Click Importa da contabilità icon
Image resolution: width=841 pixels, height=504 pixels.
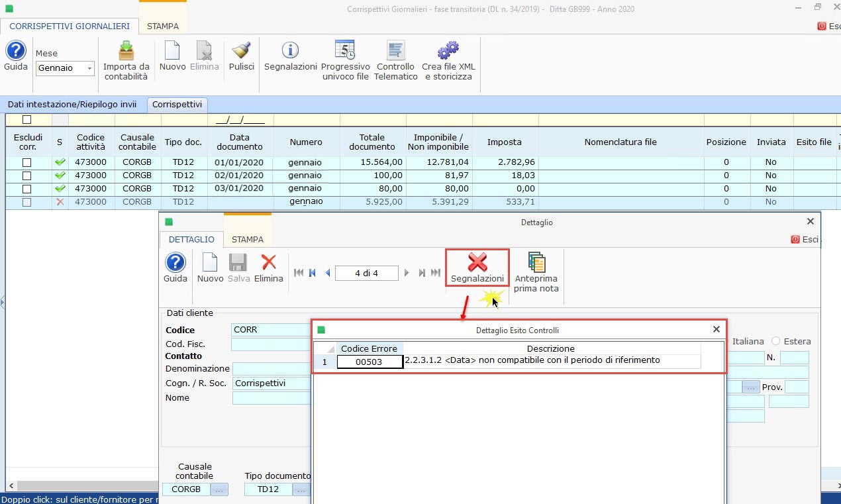point(126,61)
